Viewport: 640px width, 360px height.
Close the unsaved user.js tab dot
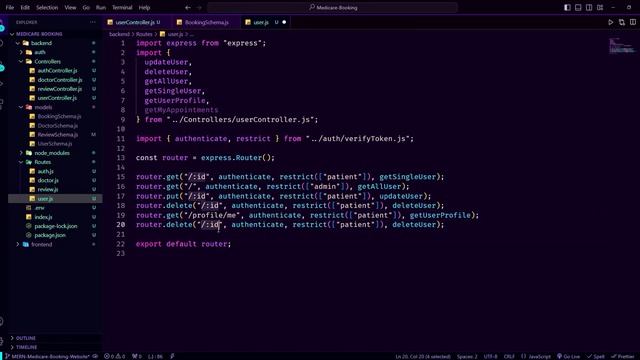coord(284,22)
